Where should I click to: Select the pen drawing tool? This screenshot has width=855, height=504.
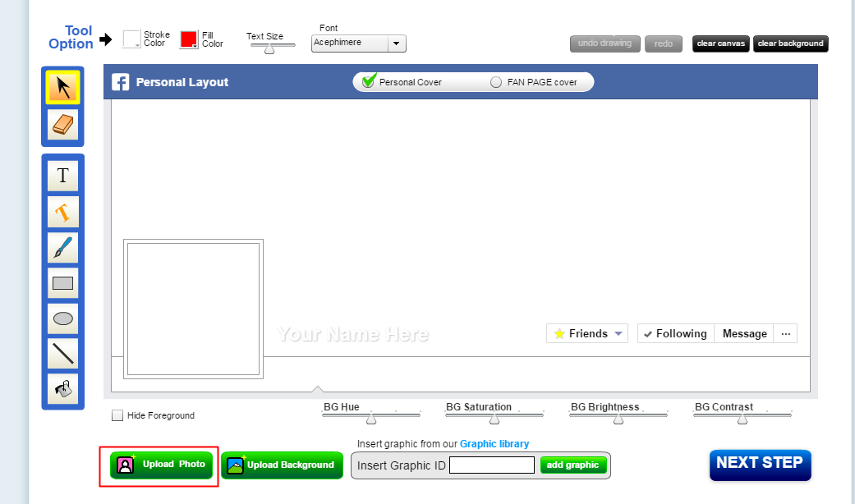pyautogui.click(x=62, y=247)
